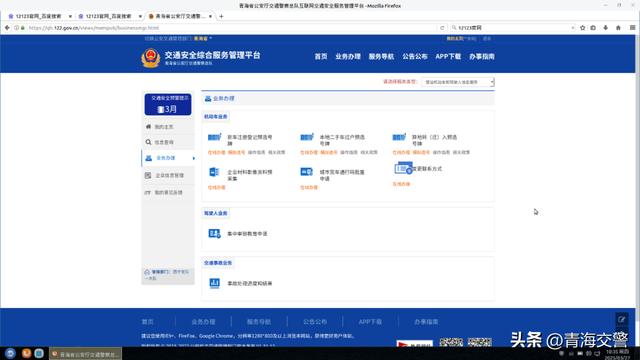This screenshot has width=640, height=360.
Task: Open the Firefox hamburger menu
Action: click(x=632, y=28)
